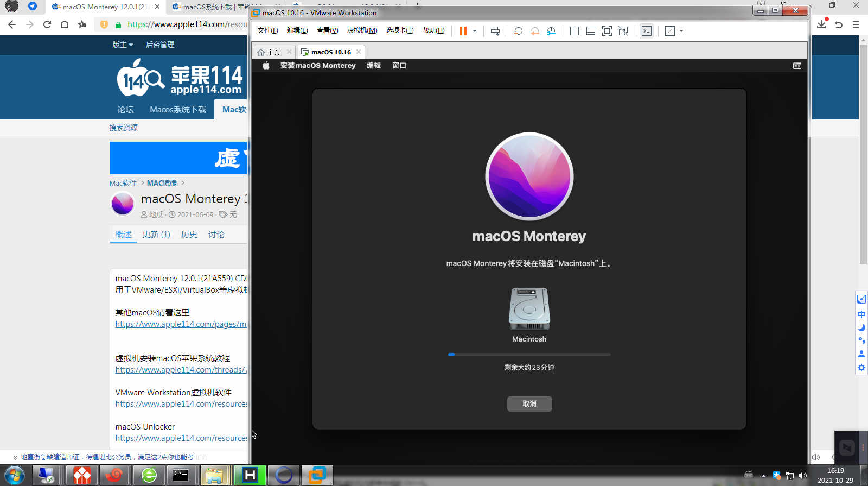Screen dimensions: 868x486
Task: Open command prompt in taskbar
Action: click(181, 476)
